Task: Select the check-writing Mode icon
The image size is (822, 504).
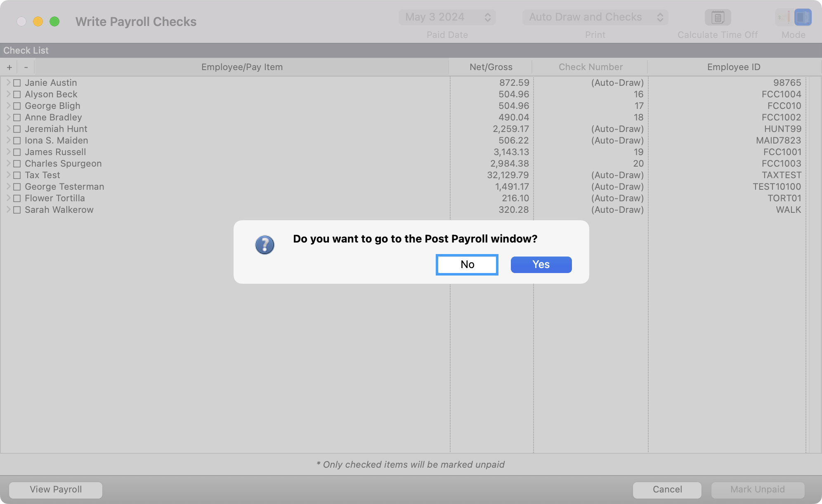Action: [x=783, y=17]
